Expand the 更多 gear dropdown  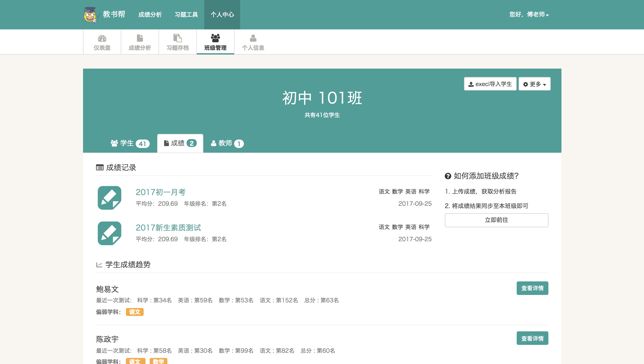pos(534,84)
